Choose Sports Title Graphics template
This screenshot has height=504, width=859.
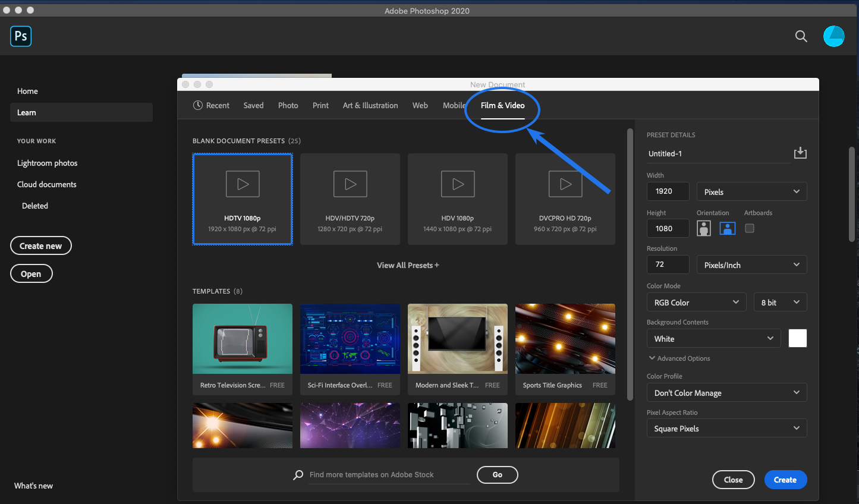(x=565, y=349)
